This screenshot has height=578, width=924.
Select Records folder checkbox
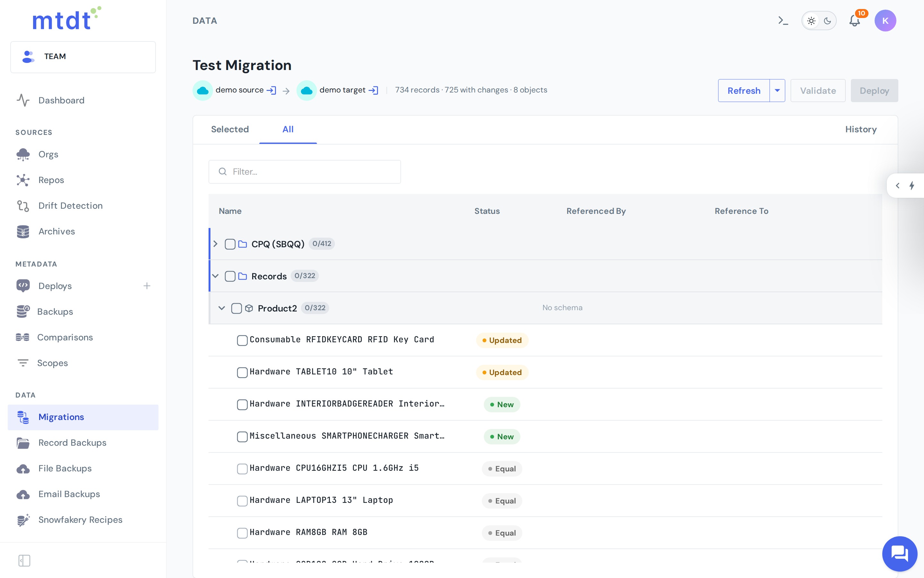tap(230, 276)
